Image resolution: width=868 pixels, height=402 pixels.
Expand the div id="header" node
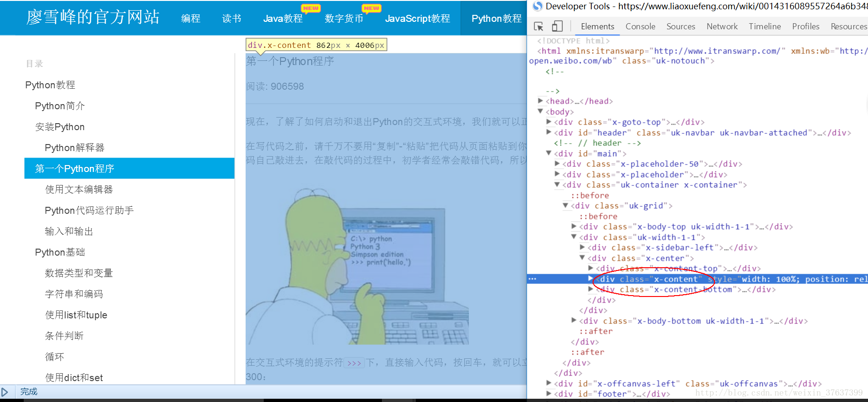pyautogui.click(x=549, y=132)
